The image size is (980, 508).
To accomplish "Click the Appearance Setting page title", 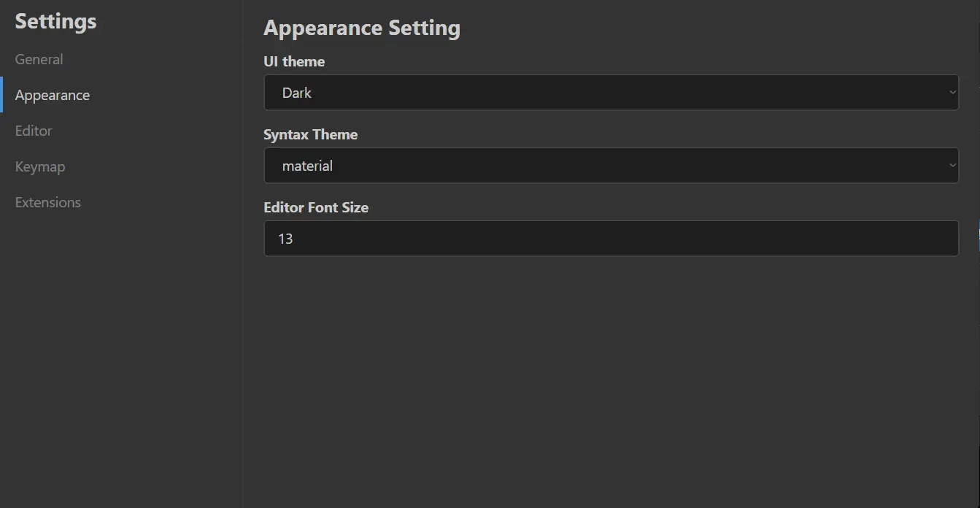I will click(362, 27).
